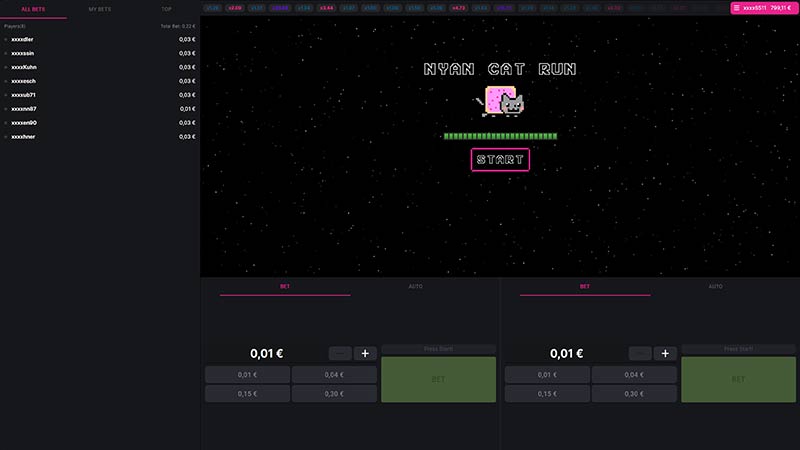Choose 0,30 € preset in left panel
Screen dimensions: 800x450
tap(334, 394)
